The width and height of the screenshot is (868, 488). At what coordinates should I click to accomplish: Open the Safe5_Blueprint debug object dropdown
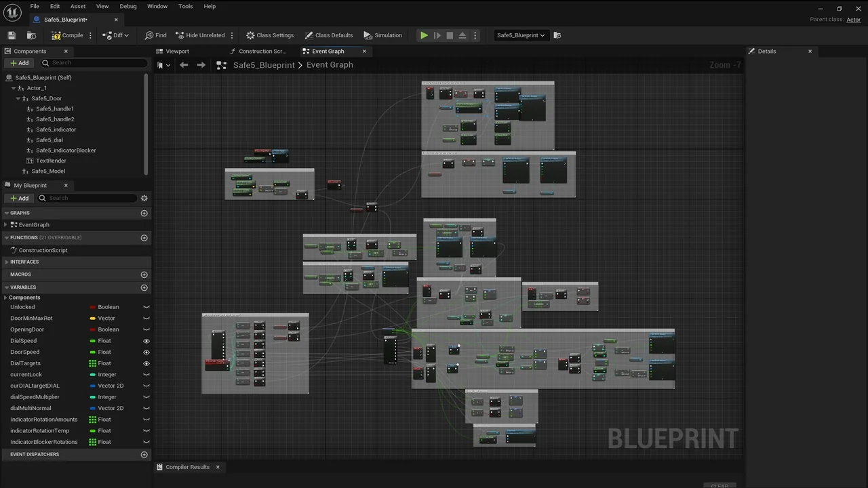tap(521, 35)
